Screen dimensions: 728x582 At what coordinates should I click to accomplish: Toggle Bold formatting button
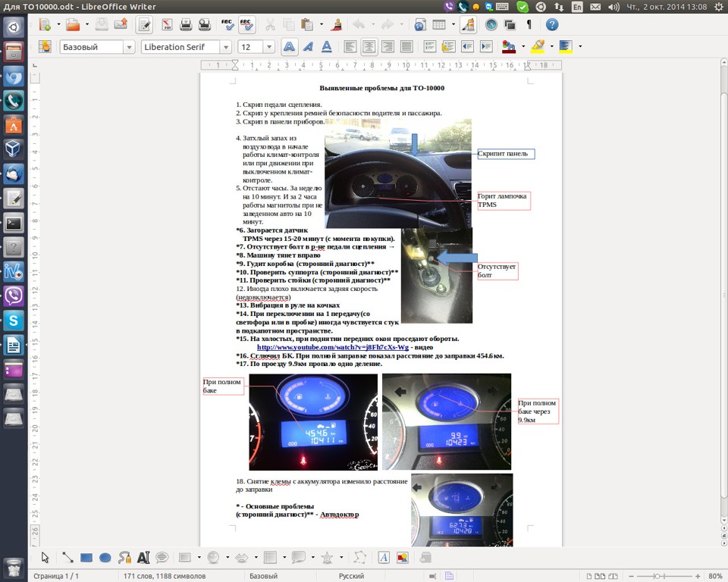(x=290, y=47)
